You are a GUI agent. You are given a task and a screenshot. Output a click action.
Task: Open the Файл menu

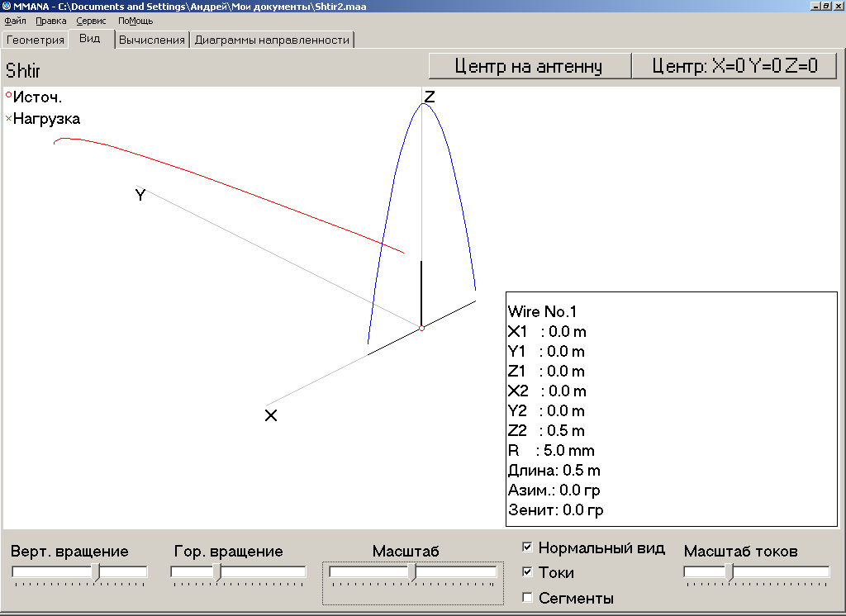click(x=15, y=21)
